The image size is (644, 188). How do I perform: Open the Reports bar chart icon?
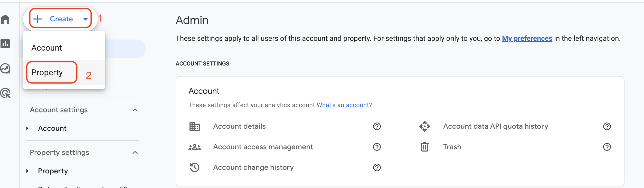[5, 44]
